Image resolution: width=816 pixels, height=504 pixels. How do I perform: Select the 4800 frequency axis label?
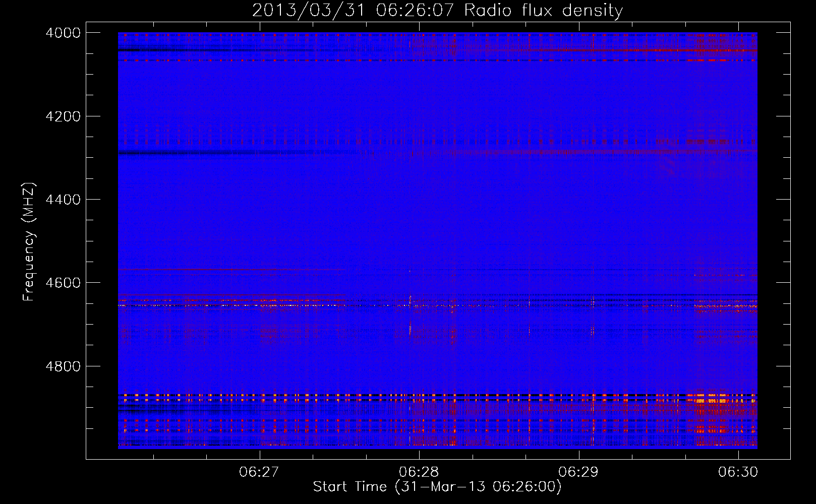[63, 366]
